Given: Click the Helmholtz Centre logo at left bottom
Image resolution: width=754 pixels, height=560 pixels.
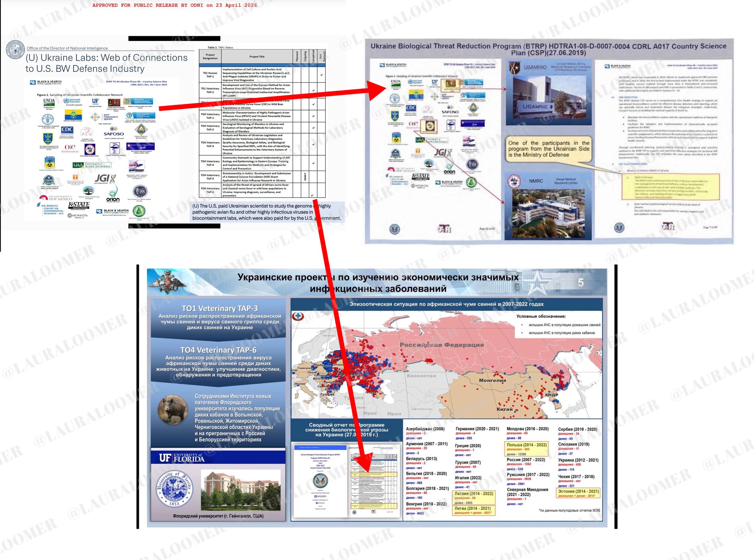Looking at the screenshot, I should point(51,209).
